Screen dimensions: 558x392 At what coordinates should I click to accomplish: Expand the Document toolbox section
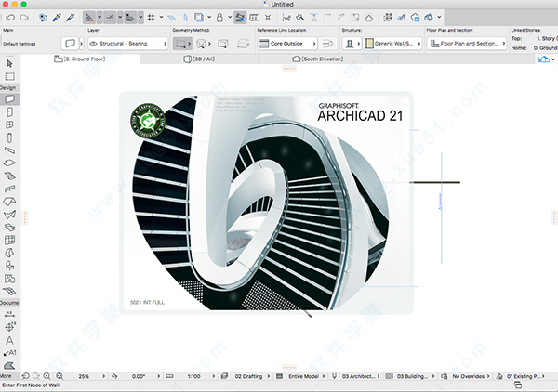tap(9, 303)
